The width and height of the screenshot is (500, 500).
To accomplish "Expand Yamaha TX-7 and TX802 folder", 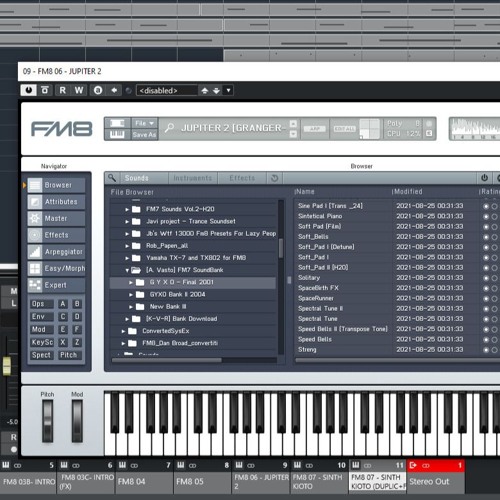I will click(127, 258).
